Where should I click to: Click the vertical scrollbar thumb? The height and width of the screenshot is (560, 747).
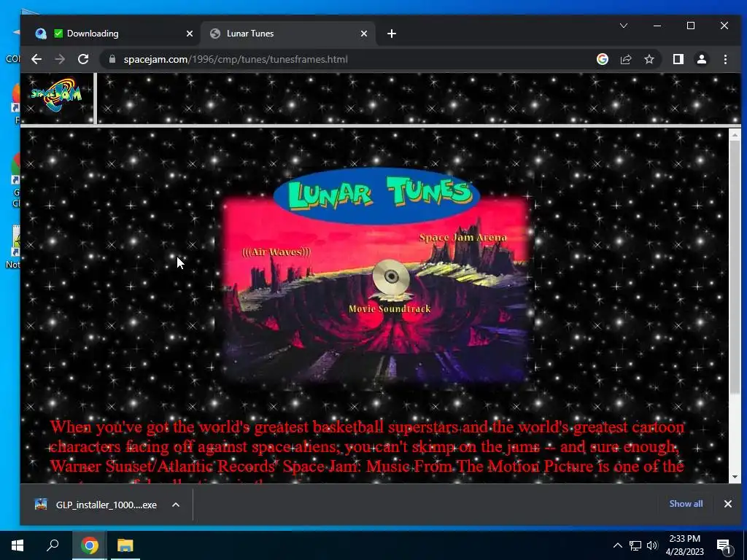735,267
